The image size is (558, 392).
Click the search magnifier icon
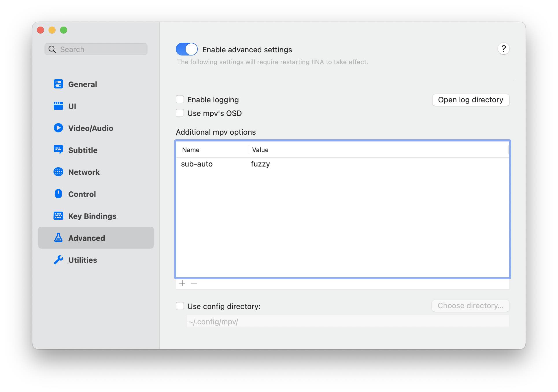coord(52,49)
